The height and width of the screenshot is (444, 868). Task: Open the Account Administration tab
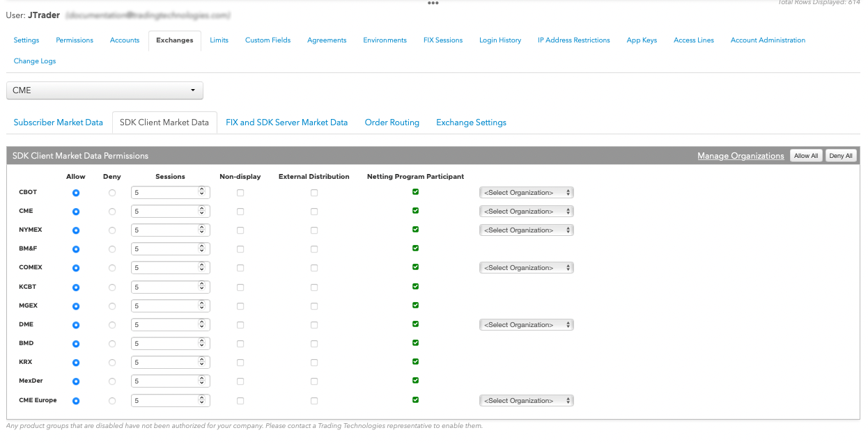[768, 40]
